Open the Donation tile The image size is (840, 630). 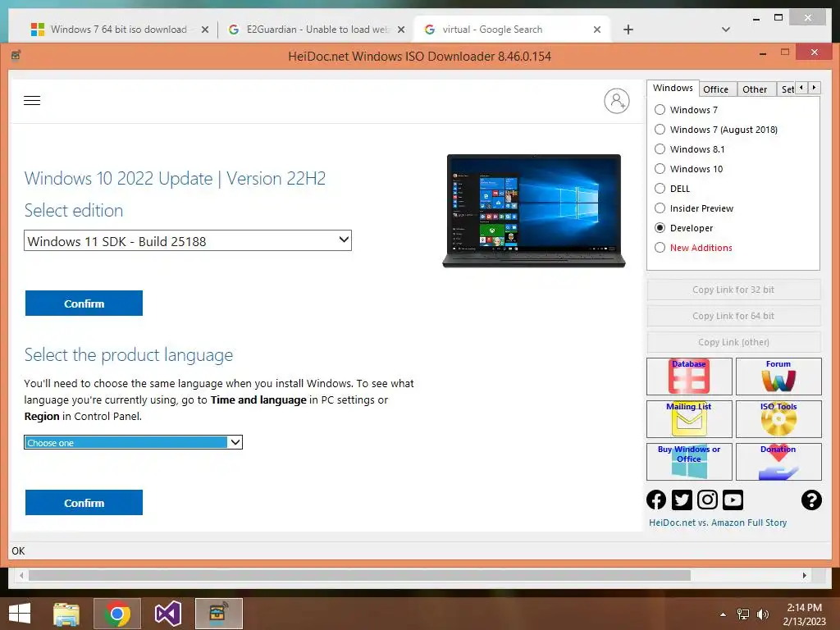[778, 461]
